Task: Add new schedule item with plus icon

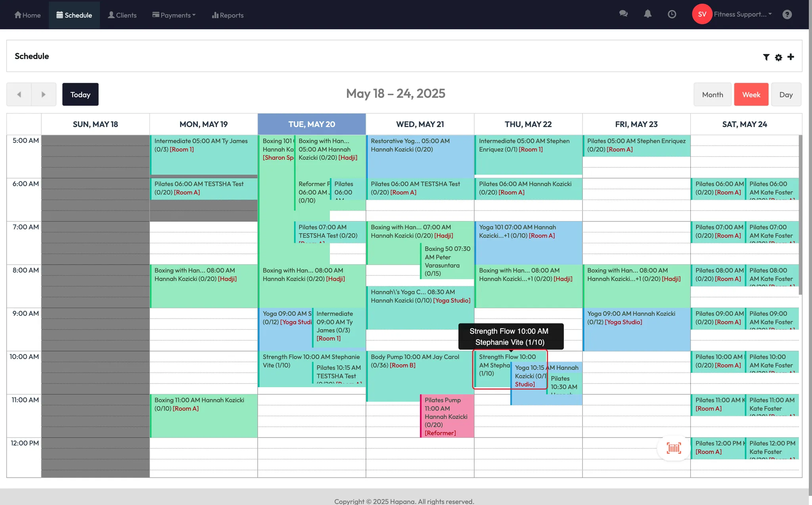Action: (x=791, y=57)
